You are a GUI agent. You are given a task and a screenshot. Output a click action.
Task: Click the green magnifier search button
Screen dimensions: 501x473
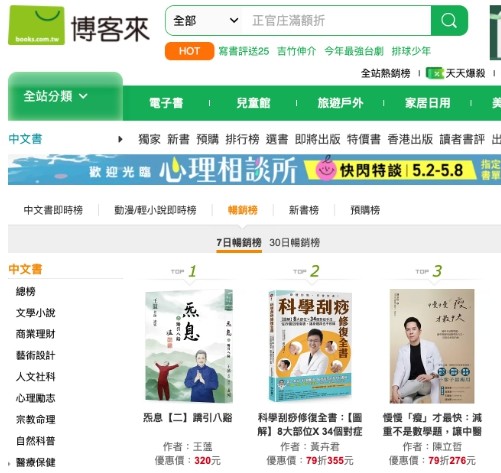click(449, 21)
